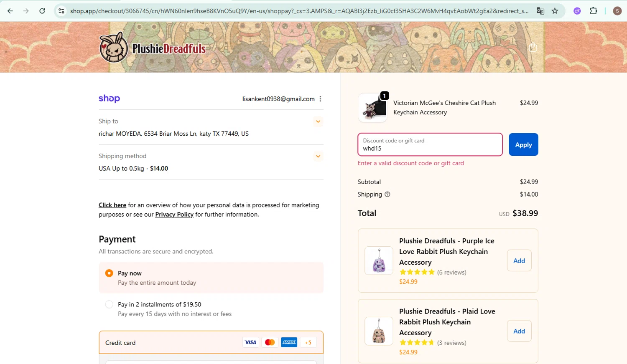
Task: Click the Shop Pay logo
Action: click(109, 99)
